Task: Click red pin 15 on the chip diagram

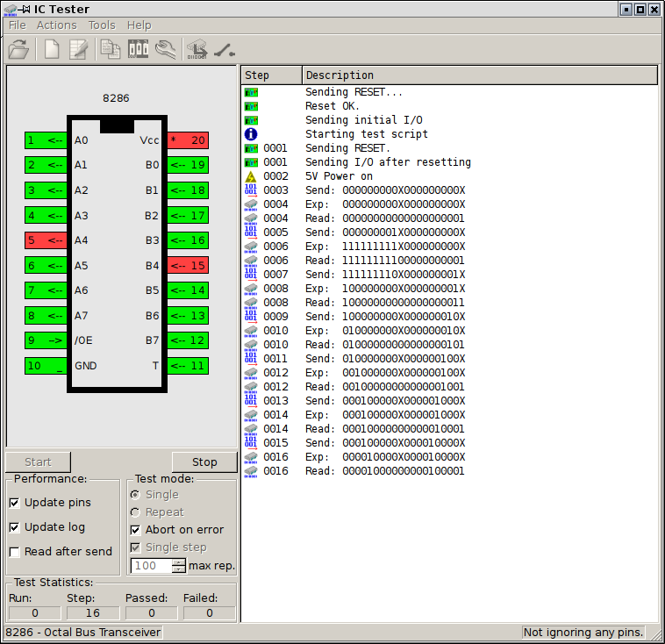Action: [x=188, y=266]
